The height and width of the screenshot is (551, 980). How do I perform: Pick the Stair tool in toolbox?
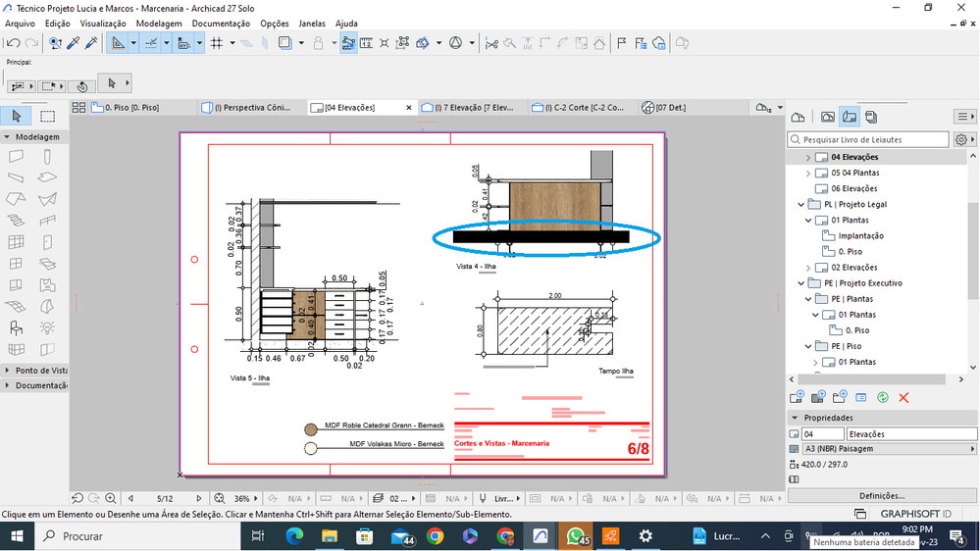tap(17, 221)
